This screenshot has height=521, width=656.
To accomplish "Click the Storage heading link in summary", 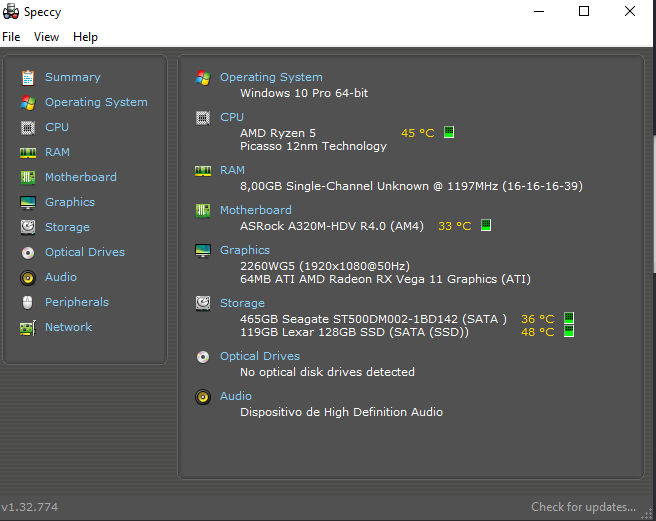I will 242,303.
